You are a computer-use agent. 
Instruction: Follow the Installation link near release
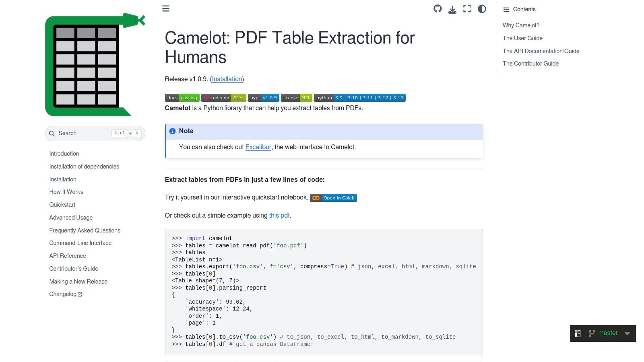point(227,79)
